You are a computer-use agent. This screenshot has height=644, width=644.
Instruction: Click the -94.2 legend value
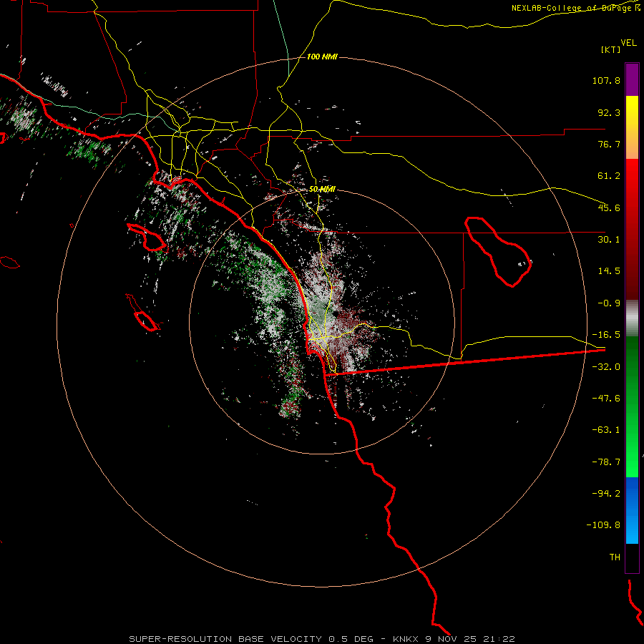click(x=606, y=494)
